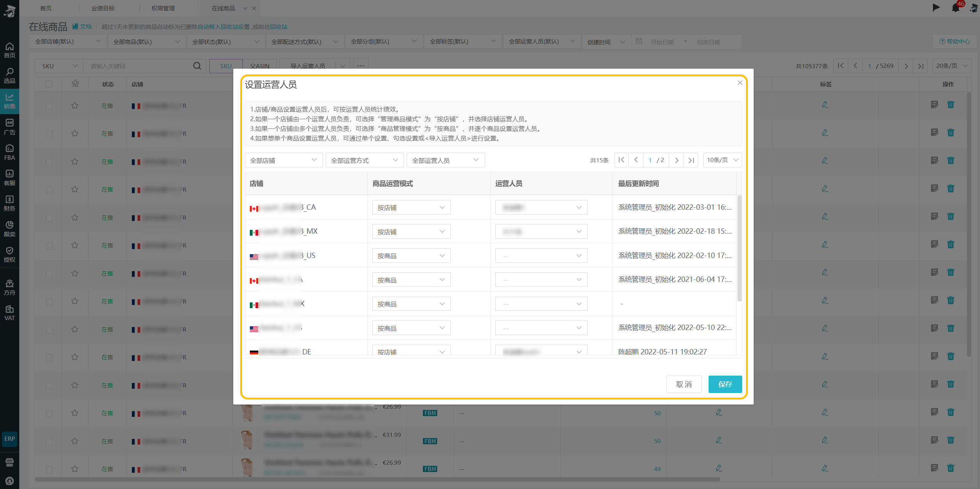Viewport: 980px width, 489px height.
Task: Open the 方舟 sidebar icon
Action: [x=10, y=287]
